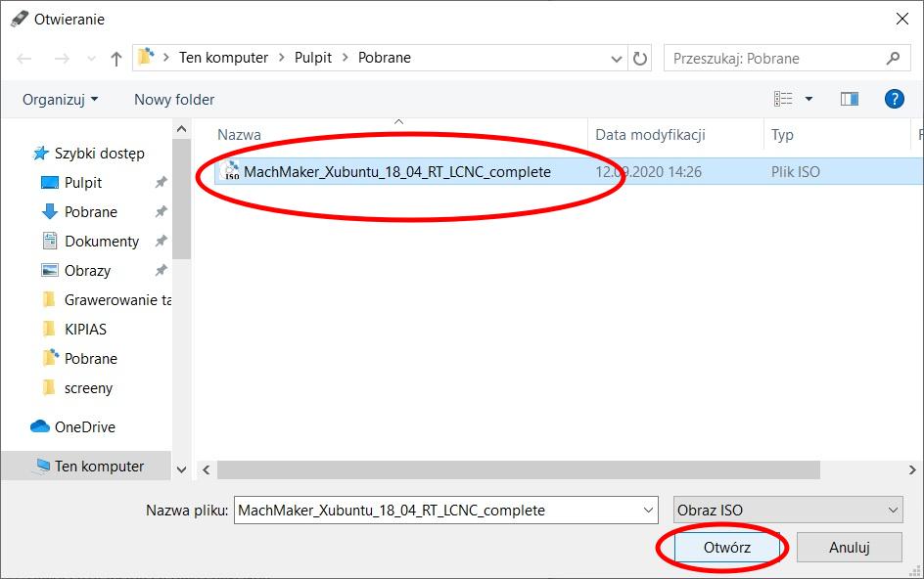Viewport: 924px width, 579px height.
Task: Click the change view layout icon
Action: 783,99
